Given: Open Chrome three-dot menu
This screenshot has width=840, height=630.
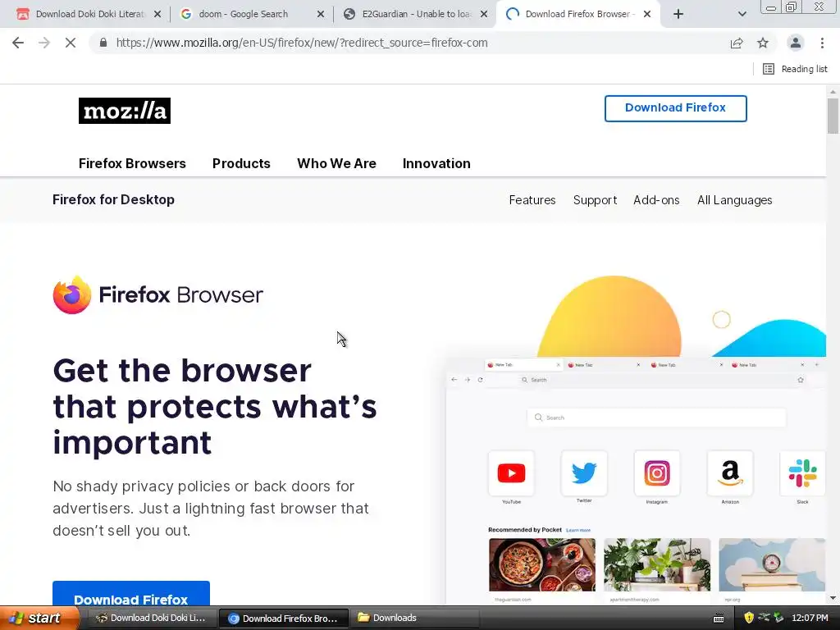Looking at the screenshot, I should [x=822, y=43].
